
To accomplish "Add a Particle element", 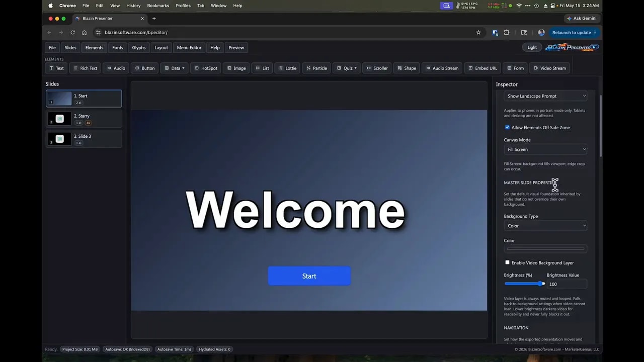I will point(316,68).
